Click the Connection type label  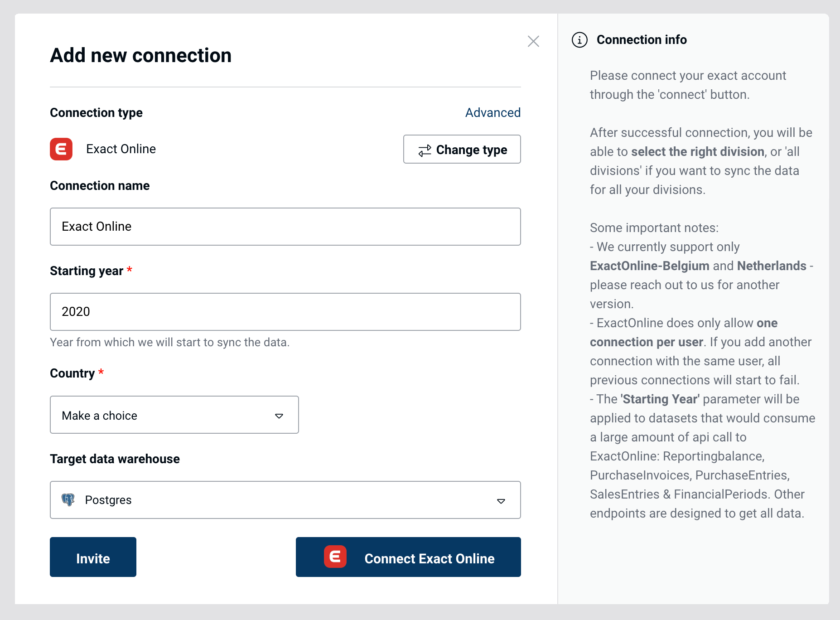coord(96,112)
